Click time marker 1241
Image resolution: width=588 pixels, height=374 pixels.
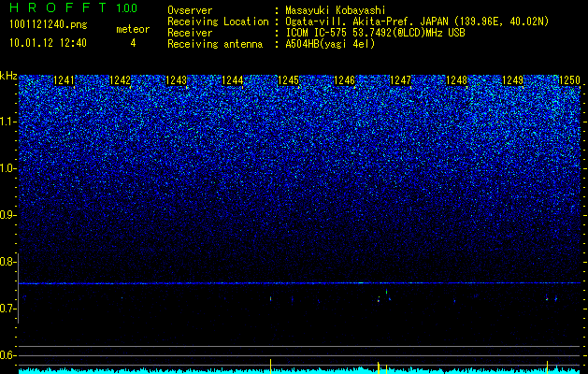[x=64, y=79]
